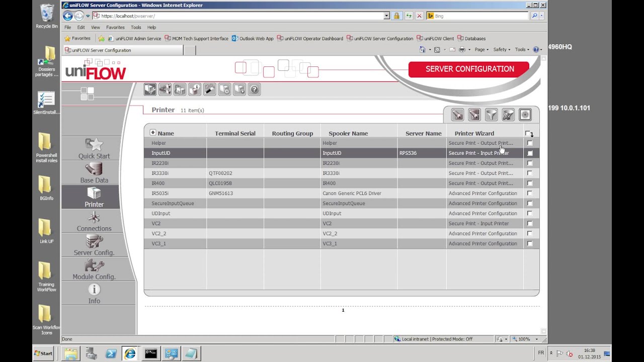
Task: Open the Help menu
Action: [x=151, y=27]
